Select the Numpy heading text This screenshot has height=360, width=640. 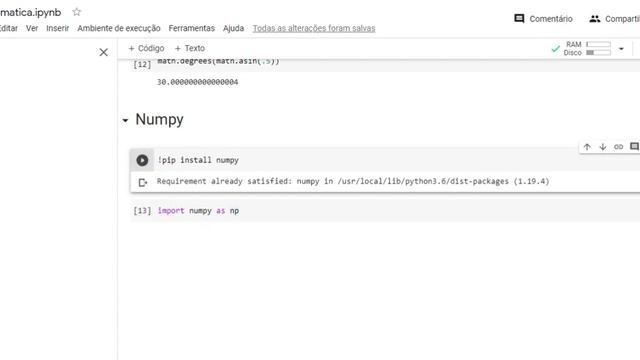click(x=159, y=120)
